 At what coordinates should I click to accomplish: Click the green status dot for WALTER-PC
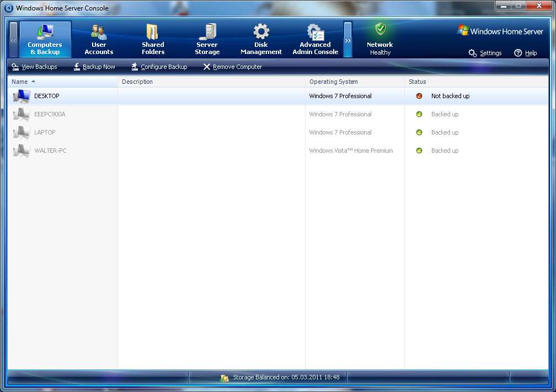(419, 151)
